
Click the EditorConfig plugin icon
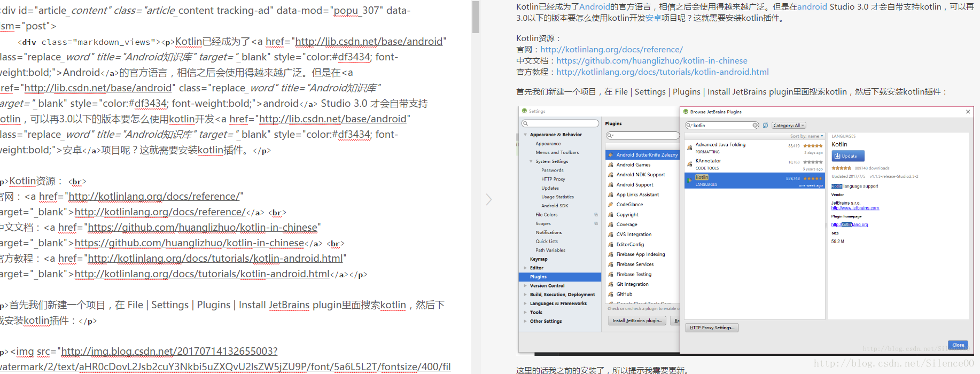611,245
